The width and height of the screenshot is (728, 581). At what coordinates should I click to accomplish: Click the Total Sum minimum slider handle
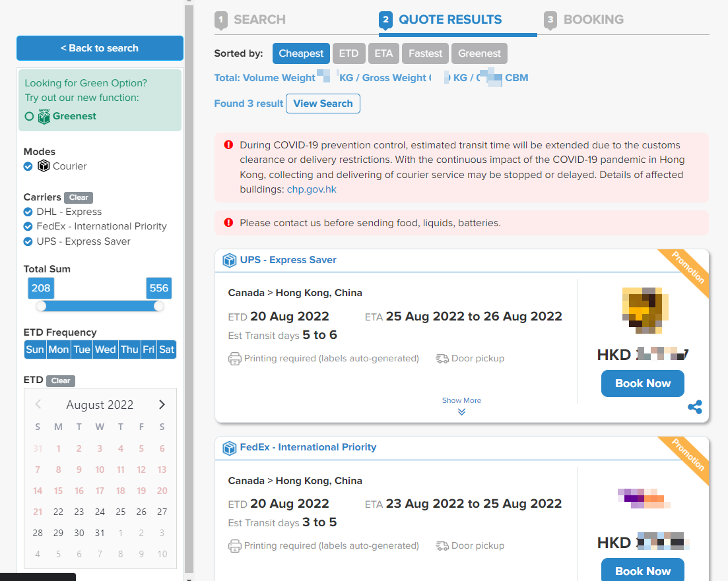(x=42, y=306)
